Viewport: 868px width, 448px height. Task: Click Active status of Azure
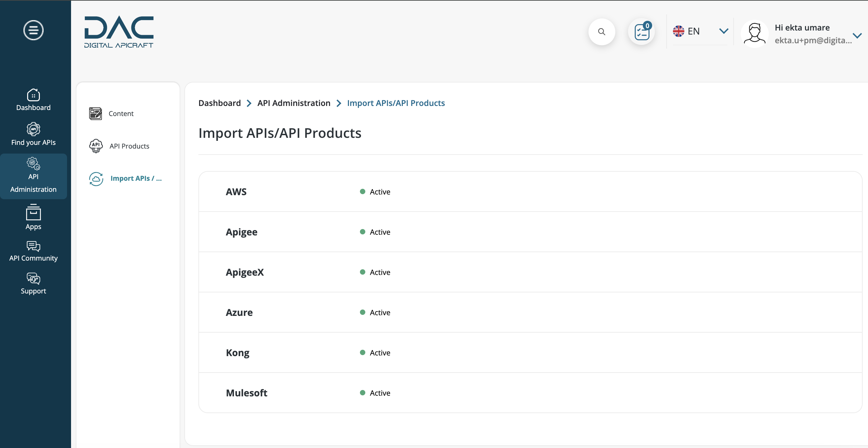click(375, 313)
